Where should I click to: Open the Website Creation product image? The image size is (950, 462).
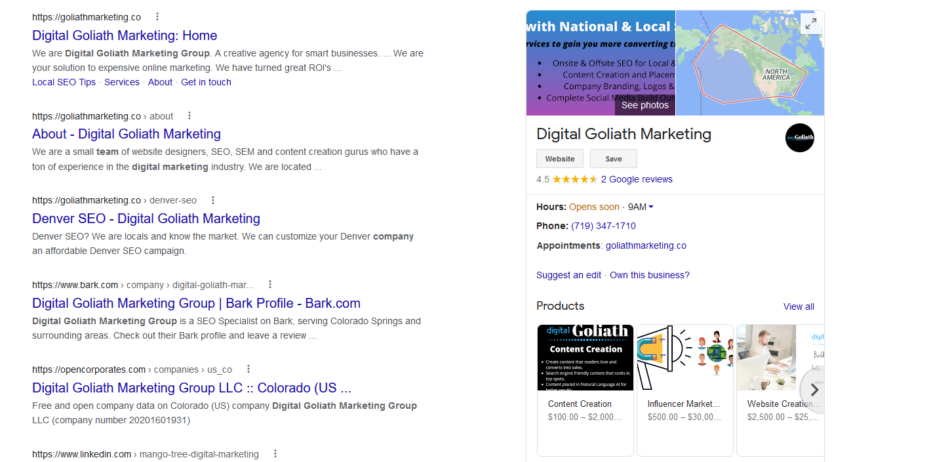coord(780,357)
